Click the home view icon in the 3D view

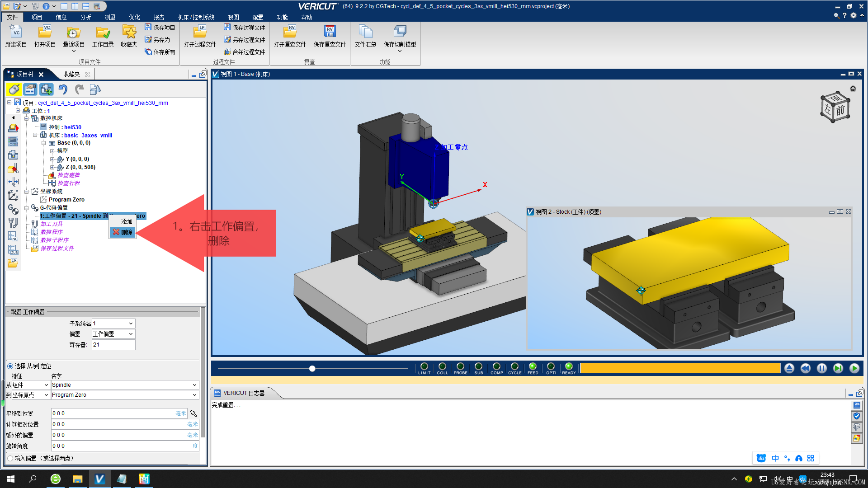pyautogui.click(x=853, y=89)
